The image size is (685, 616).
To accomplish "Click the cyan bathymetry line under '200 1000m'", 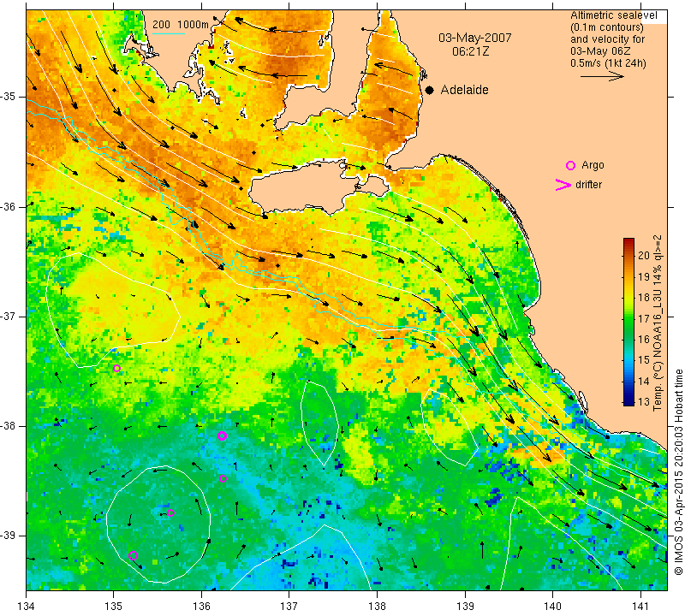I will coord(169,33).
